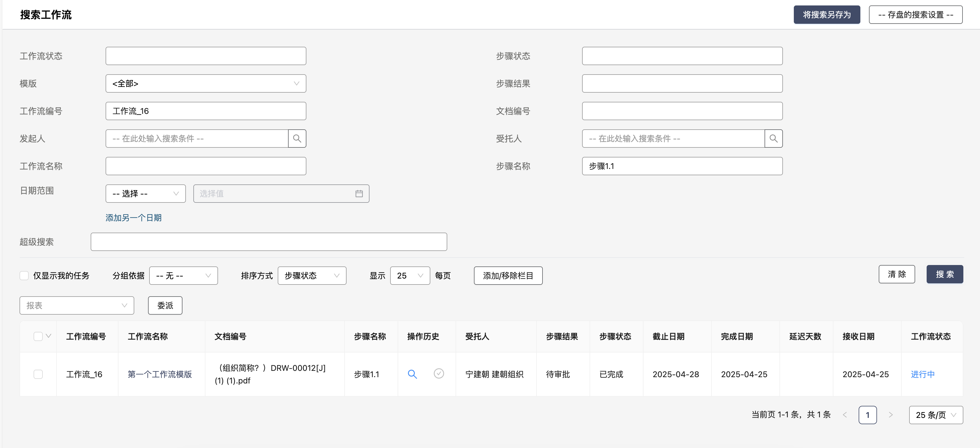Open 第一个工作流模版 workflow link
Image resolution: width=980 pixels, height=448 pixels.
pos(160,374)
